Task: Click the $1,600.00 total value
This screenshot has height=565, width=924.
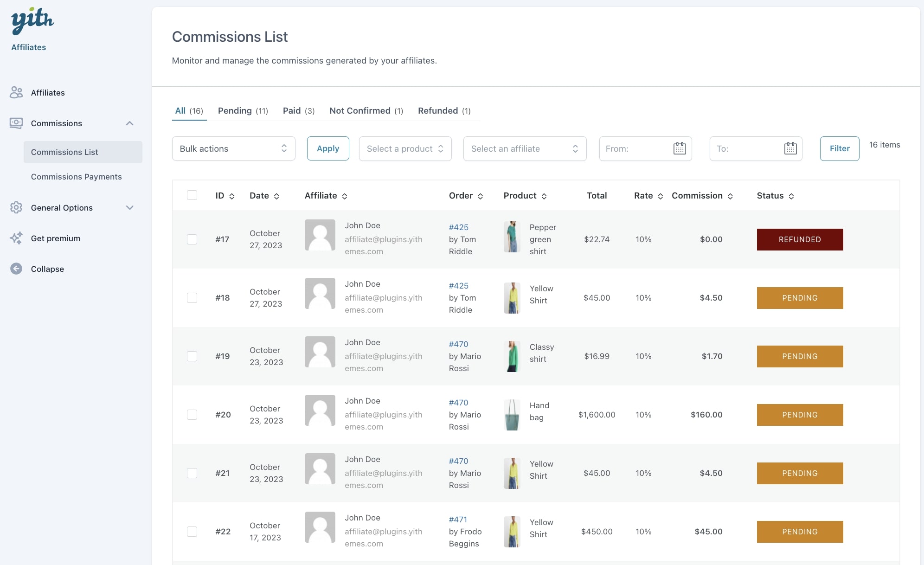Action: (597, 415)
